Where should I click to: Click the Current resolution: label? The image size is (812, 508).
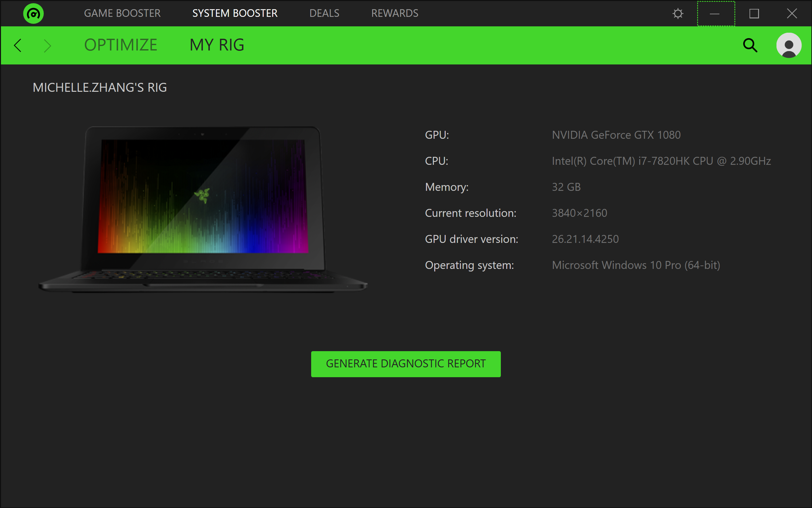pyautogui.click(x=470, y=213)
